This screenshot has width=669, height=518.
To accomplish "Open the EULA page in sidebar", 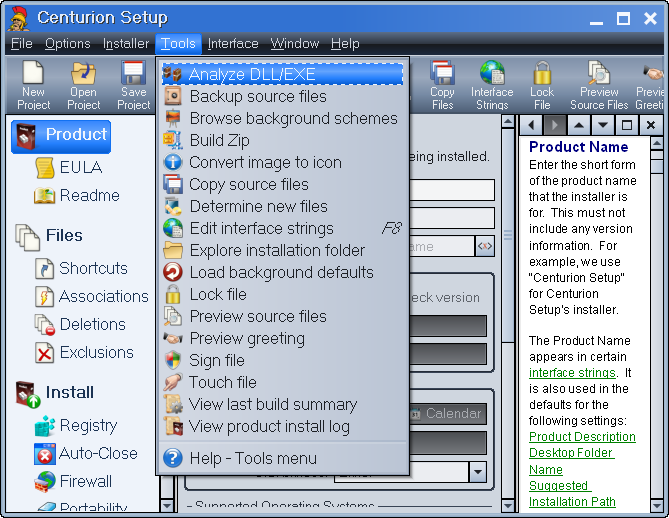I will pos(69,167).
